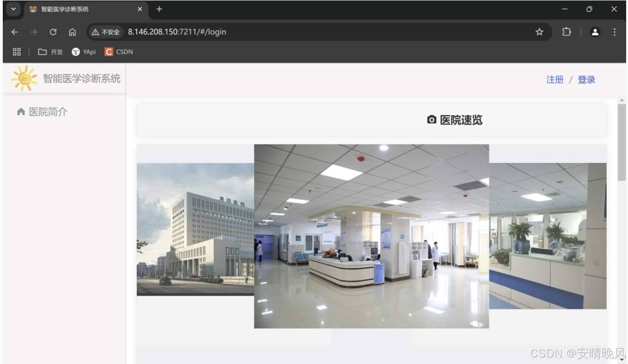Image resolution: width=628 pixels, height=364 pixels.
Task: Click the sun logo of the system
Action: click(x=25, y=78)
